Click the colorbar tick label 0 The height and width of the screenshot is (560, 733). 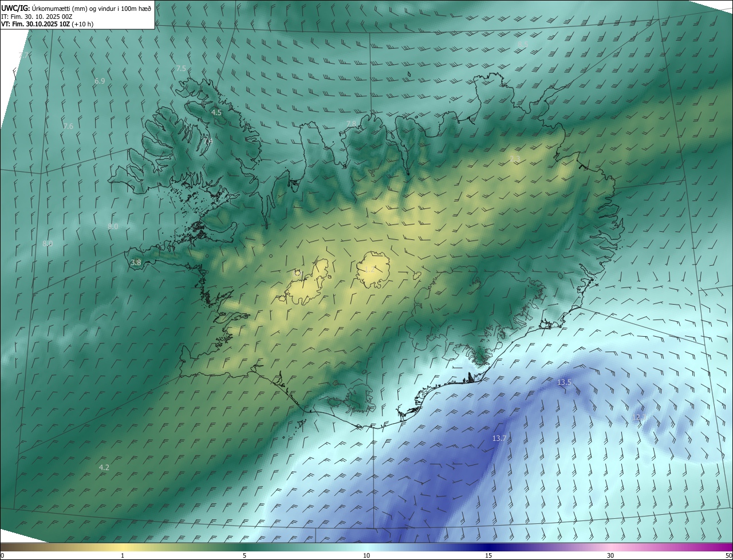pos(2,555)
